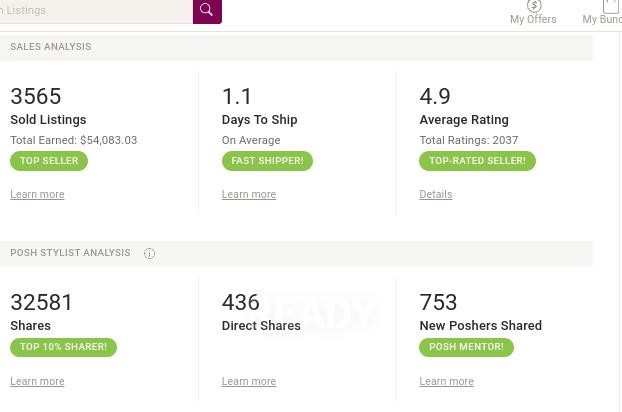Screen dimensions: 622x412
Task: Click into the Listings search field
Action: [x=95, y=10]
